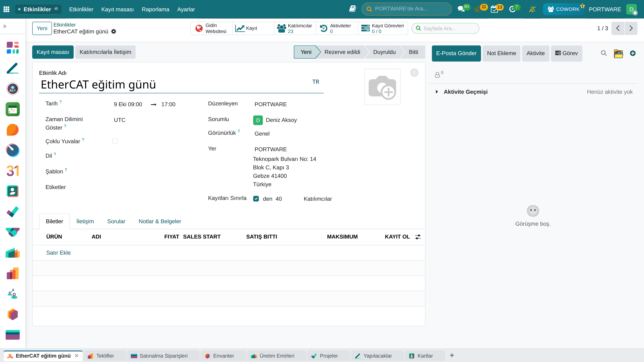Set status to Rezerve edildi
Image resolution: width=644 pixels, height=362 pixels.
pyautogui.click(x=342, y=52)
